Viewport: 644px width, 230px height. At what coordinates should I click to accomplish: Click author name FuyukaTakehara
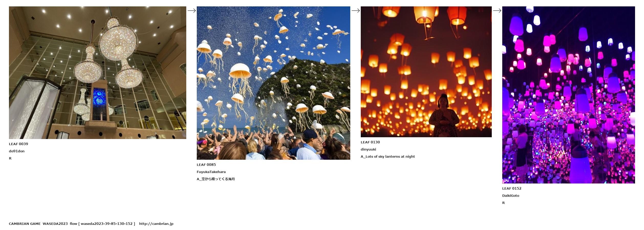[x=211, y=172]
